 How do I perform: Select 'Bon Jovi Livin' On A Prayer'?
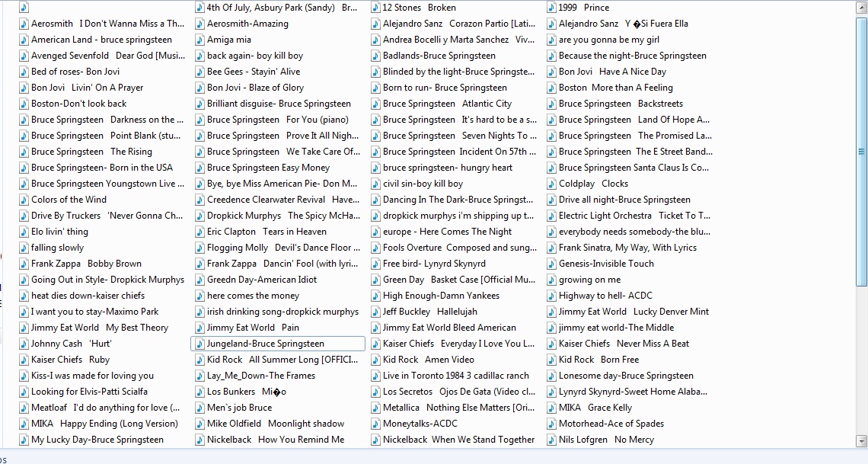coord(87,88)
